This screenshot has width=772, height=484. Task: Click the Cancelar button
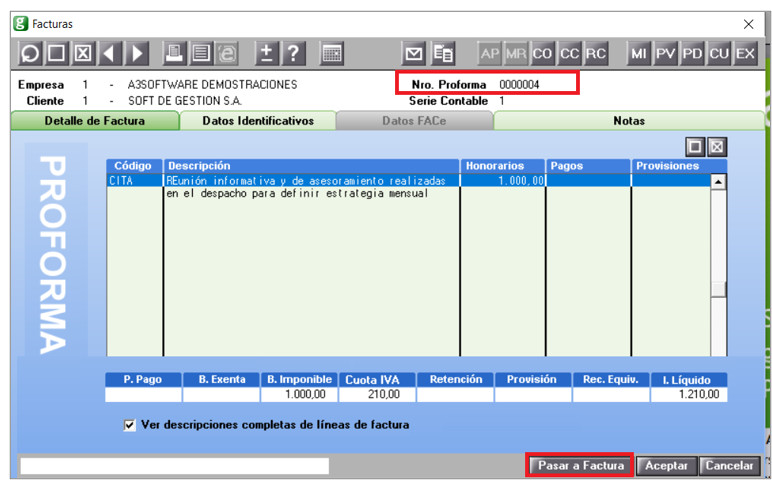(x=729, y=466)
